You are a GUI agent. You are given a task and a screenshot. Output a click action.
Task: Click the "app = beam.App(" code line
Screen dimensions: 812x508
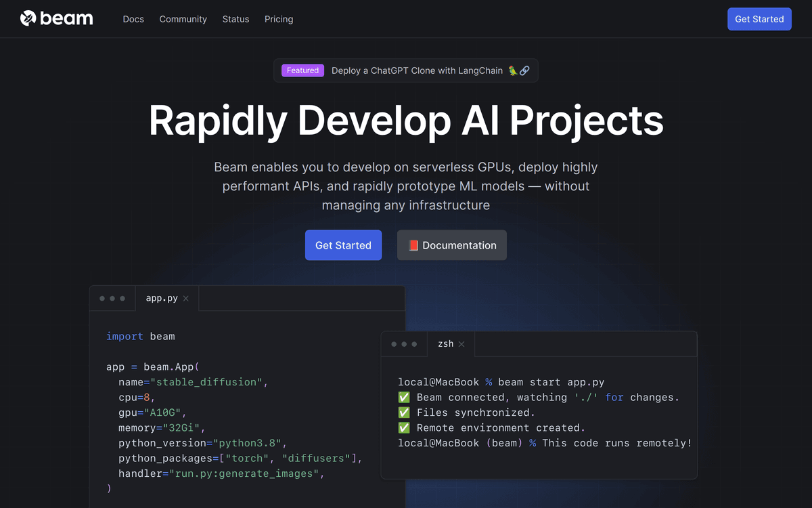tap(153, 366)
